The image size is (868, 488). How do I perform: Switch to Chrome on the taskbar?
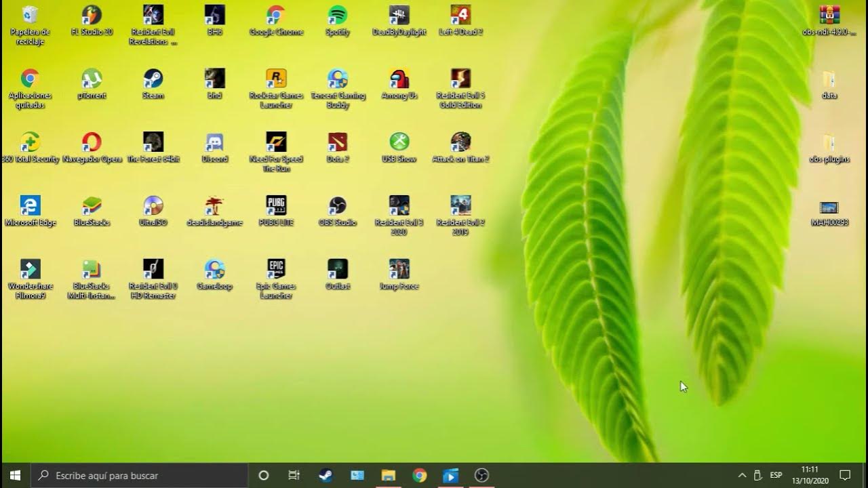tap(419, 475)
